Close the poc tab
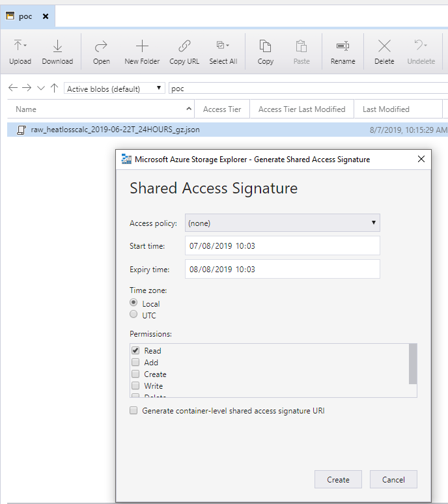 (46, 16)
